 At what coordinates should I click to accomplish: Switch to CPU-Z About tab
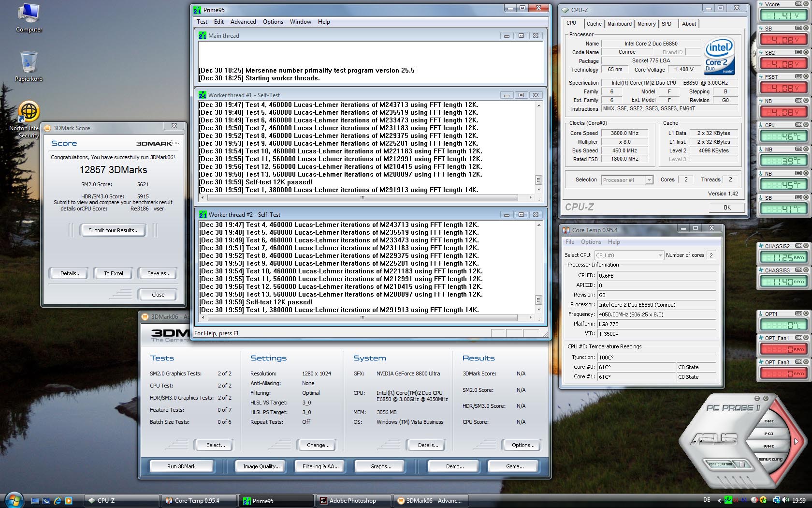[x=689, y=24]
